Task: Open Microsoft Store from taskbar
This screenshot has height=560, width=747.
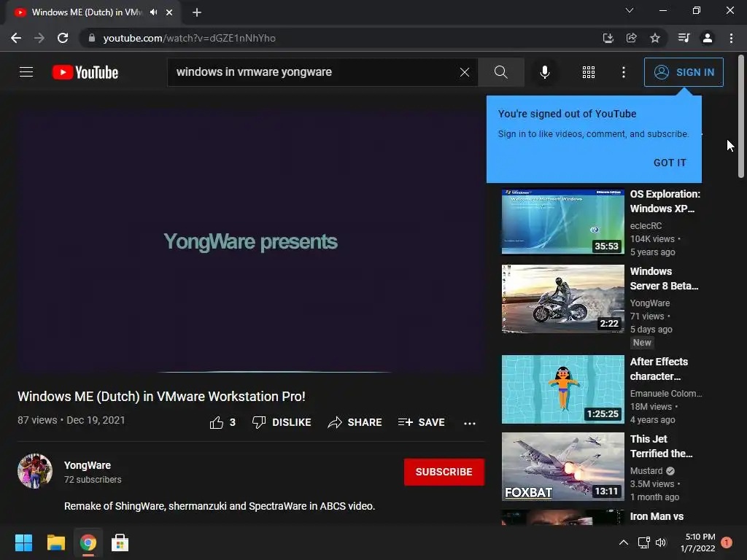Action: (x=120, y=542)
